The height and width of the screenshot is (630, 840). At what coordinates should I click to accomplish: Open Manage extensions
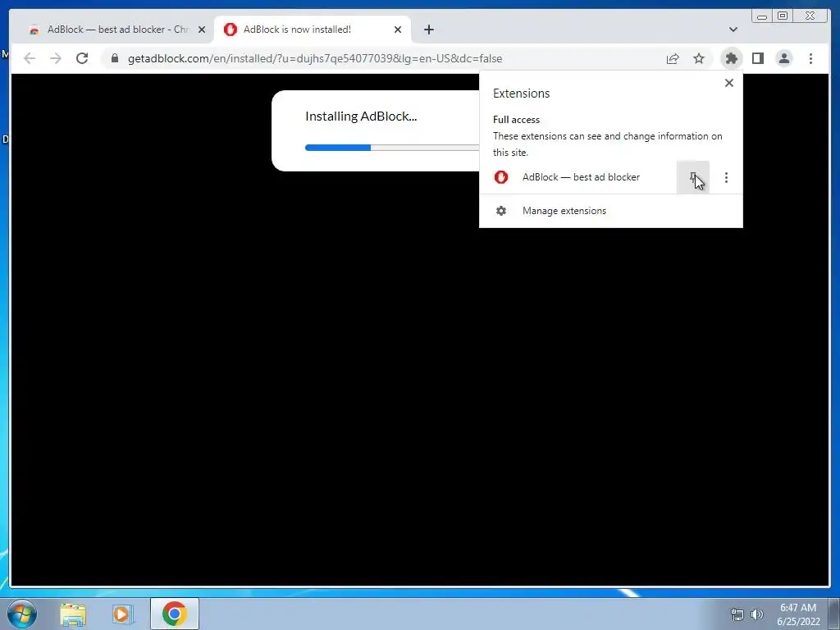(610, 211)
